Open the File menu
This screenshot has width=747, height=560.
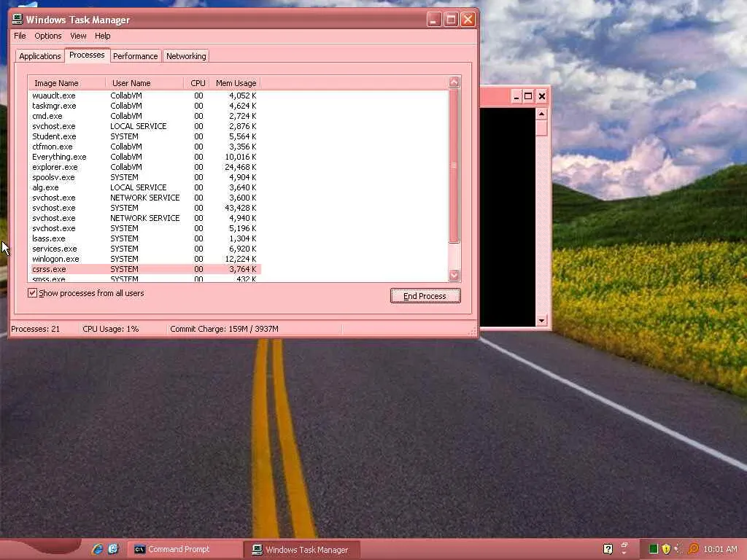(x=20, y=36)
